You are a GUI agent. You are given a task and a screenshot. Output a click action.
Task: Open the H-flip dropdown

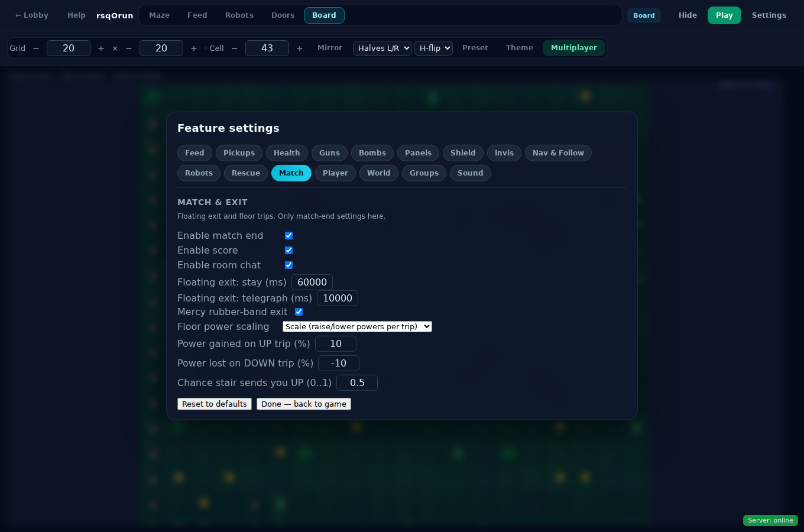[x=433, y=48]
